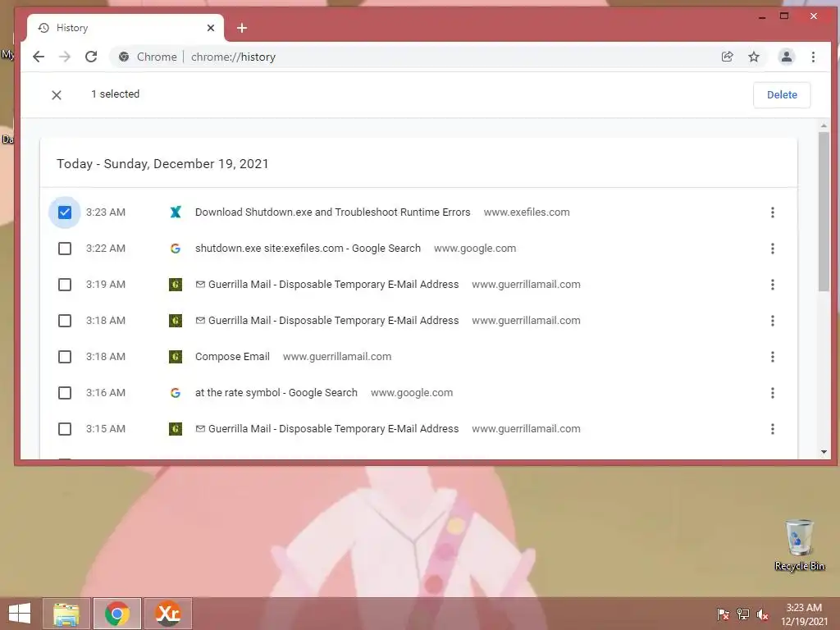
Task: Select the History tab
Action: pyautogui.click(x=126, y=28)
